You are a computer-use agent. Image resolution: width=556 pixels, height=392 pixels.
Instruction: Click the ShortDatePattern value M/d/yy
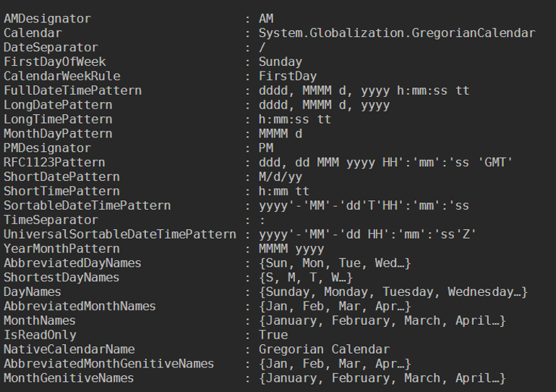(x=281, y=177)
